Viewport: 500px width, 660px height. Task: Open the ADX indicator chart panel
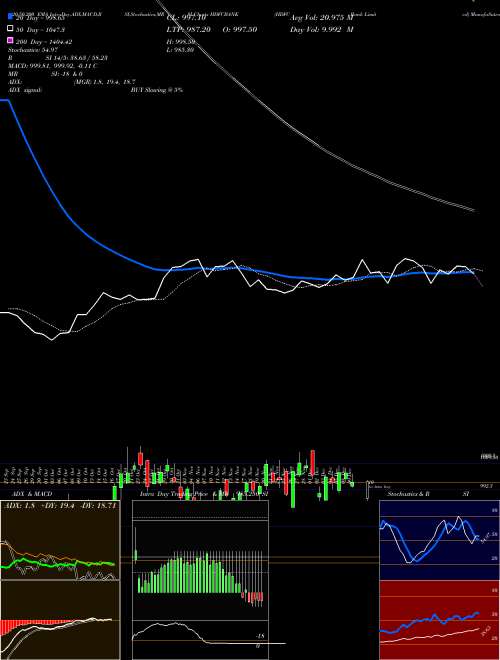click(60, 540)
